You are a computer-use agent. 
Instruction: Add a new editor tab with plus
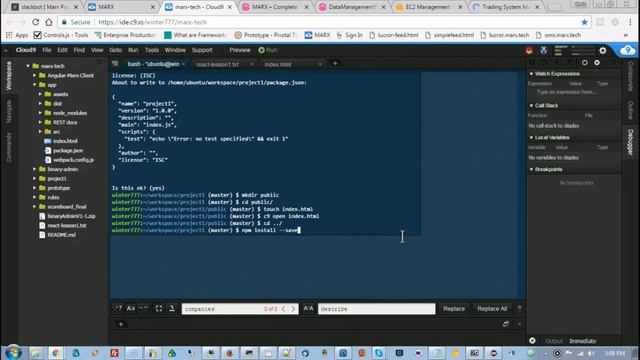tap(335, 63)
